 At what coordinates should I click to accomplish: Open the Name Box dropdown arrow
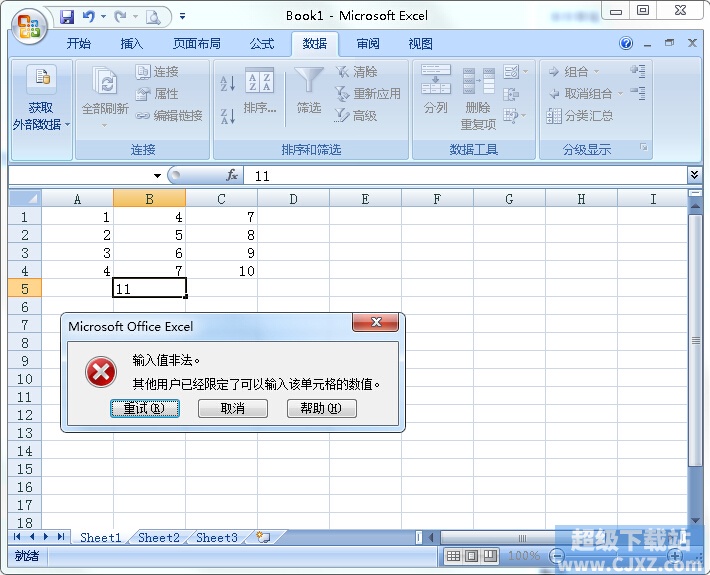(x=157, y=176)
